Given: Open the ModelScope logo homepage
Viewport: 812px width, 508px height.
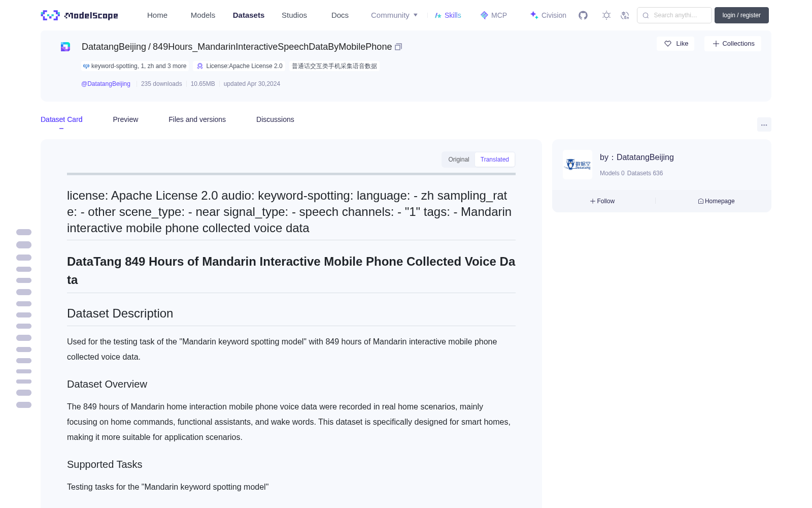Looking at the screenshot, I should pyautogui.click(x=79, y=15).
